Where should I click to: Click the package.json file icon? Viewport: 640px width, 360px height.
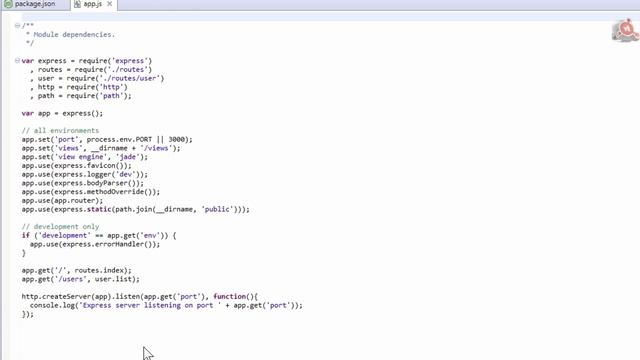(8, 4)
